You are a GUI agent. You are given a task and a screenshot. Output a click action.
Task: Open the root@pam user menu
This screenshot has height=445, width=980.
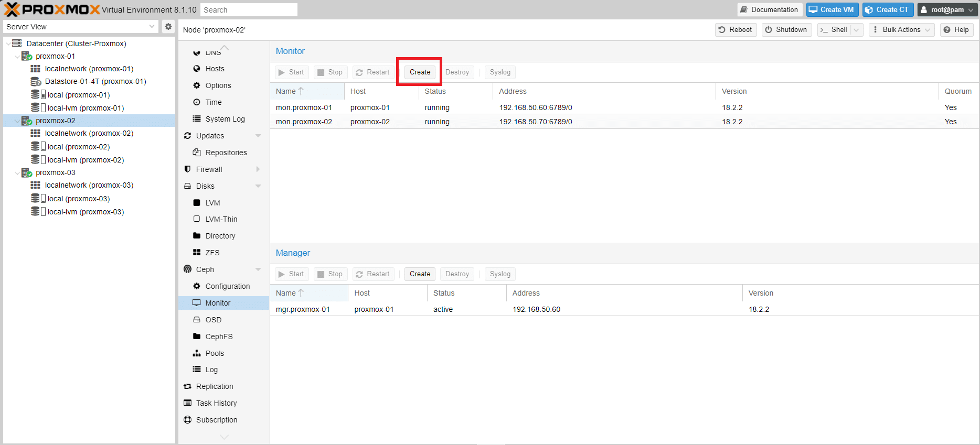point(947,9)
